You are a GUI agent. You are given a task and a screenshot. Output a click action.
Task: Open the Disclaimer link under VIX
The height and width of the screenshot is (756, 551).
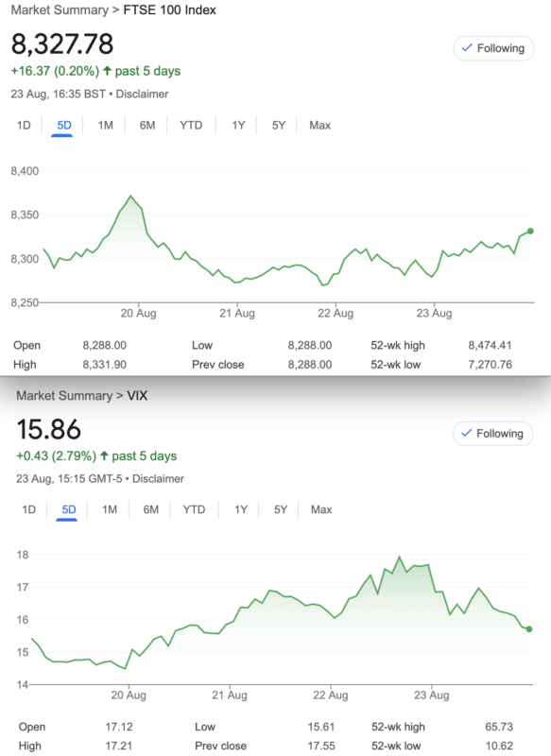[x=158, y=479]
